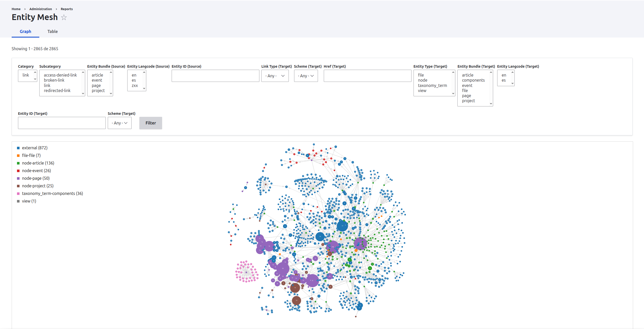Click the node-page (50) legend swatch
This screenshot has height=329, width=644.
(x=18, y=178)
